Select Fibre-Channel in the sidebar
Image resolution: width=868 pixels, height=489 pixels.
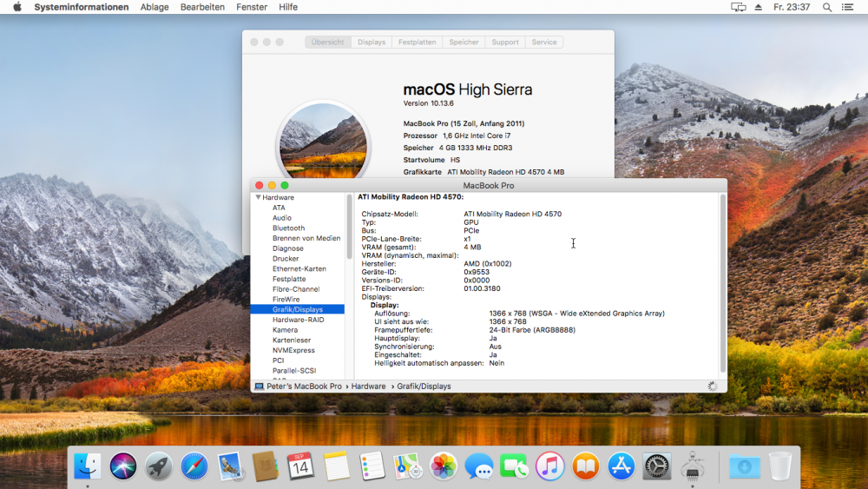[297, 289]
